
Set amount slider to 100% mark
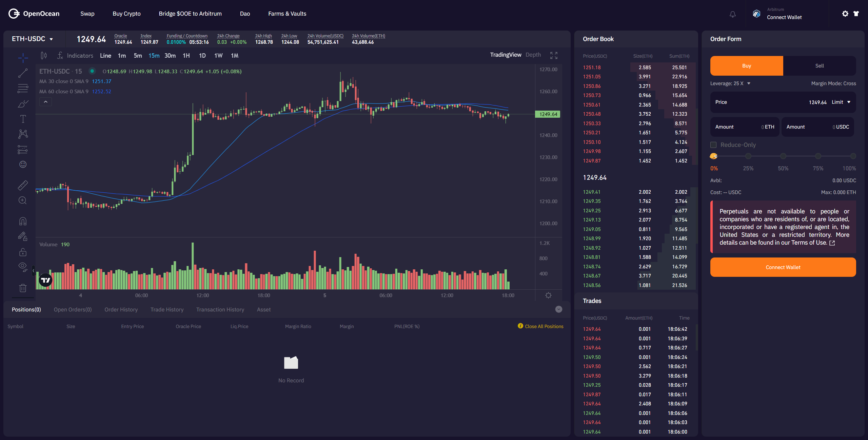(853, 156)
